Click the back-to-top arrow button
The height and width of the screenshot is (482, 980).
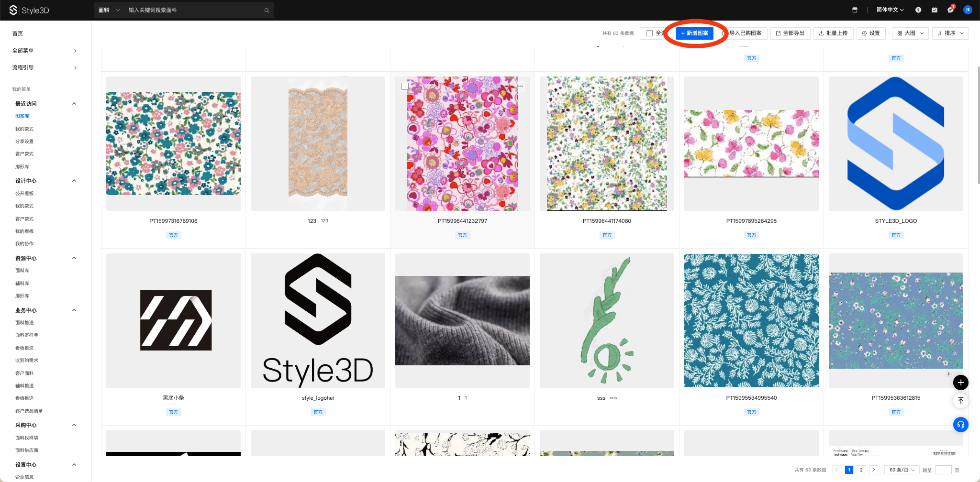960,401
